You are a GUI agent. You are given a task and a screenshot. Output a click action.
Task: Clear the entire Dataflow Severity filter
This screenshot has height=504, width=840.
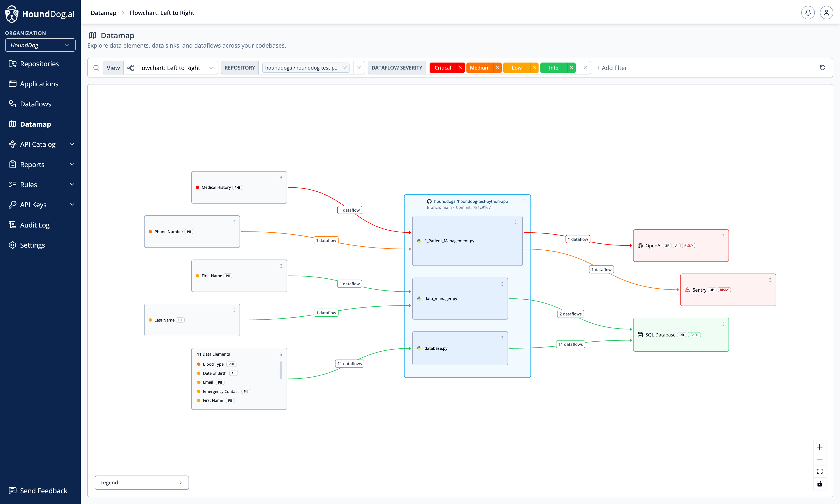pos(585,68)
